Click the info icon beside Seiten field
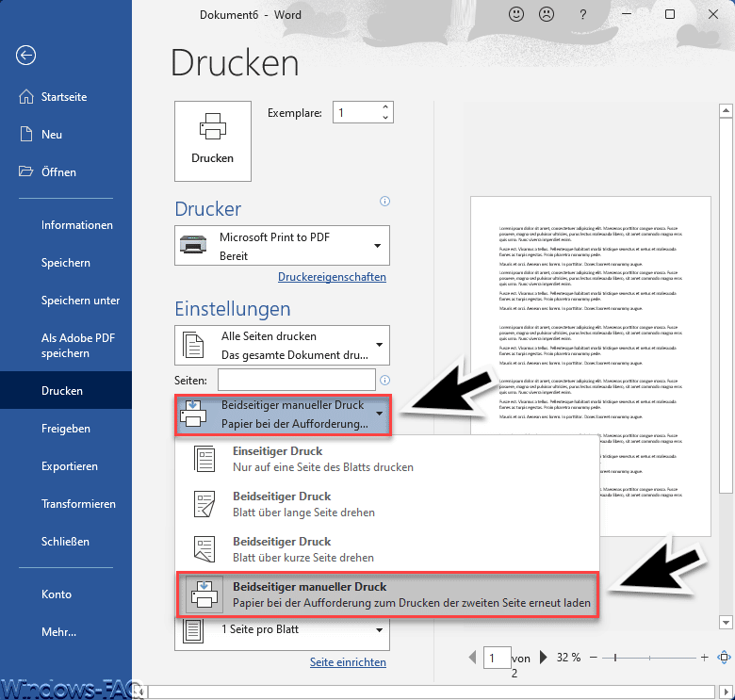Image resolution: width=735 pixels, height=700 pixels. 384,380
